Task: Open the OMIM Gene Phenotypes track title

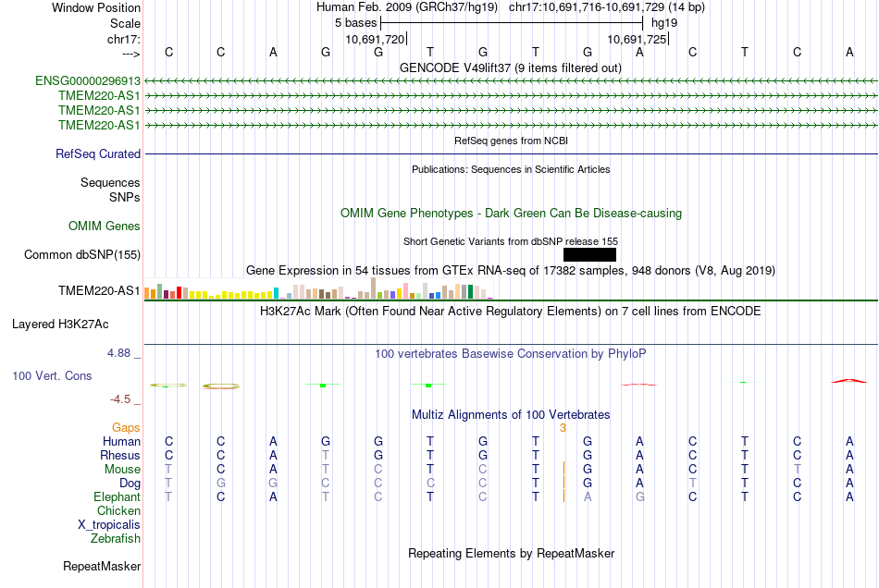Action: pyautogui.click(x=511, y=214)
